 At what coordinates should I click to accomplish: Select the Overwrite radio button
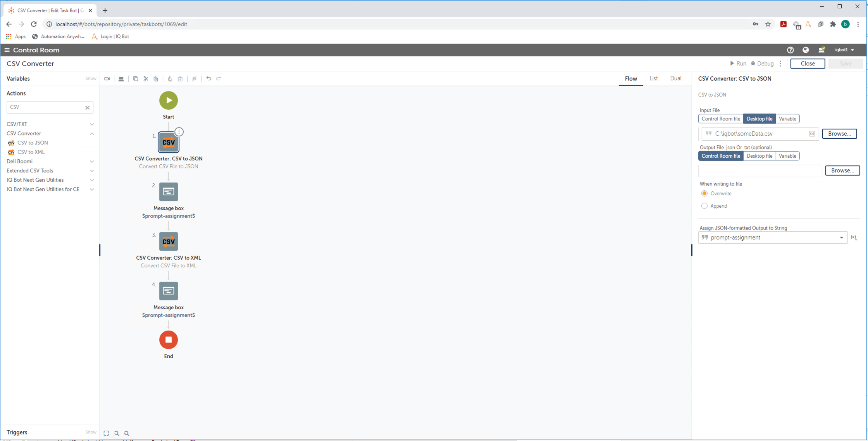click(704, 193)
